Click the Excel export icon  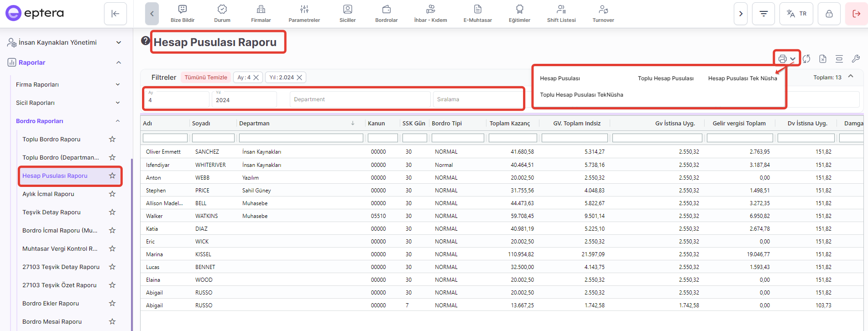822,59
